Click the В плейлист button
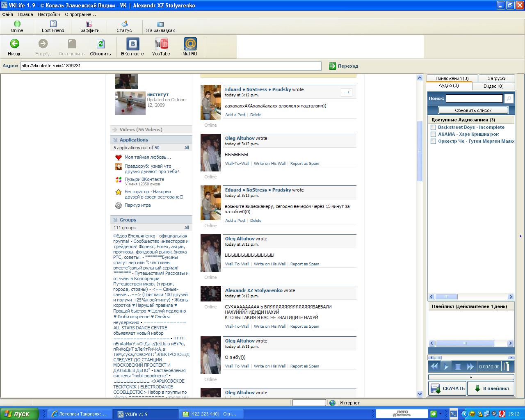This screenshot has height=420, width=525. [x=491, y=388]
